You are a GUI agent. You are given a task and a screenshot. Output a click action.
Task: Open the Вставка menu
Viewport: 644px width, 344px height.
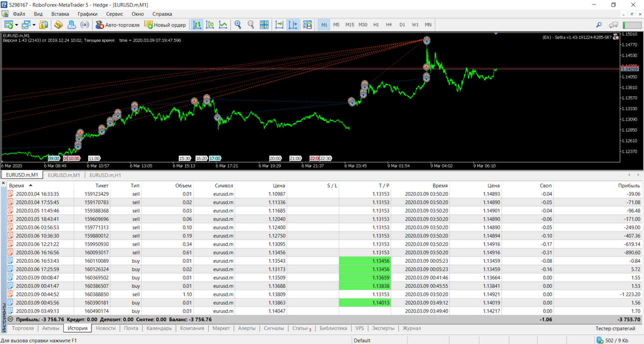(60, 14)
